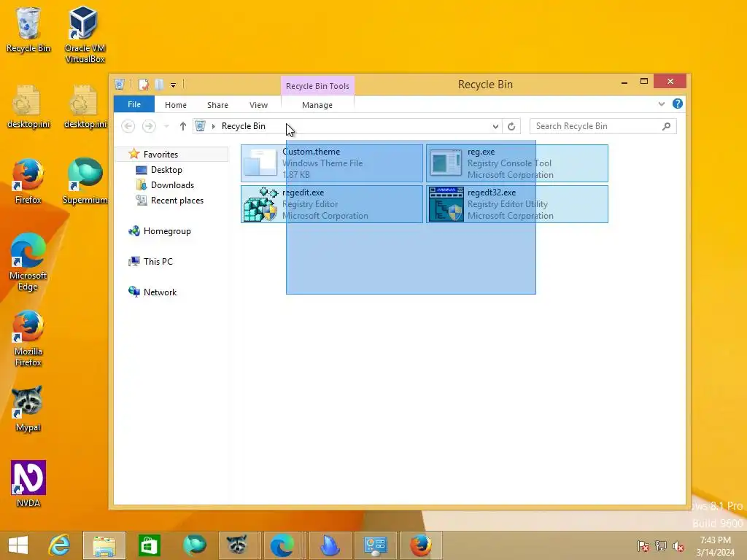Click the Properties icon in the quick access toolbar
747x560 pixels.
click(144, 85)
